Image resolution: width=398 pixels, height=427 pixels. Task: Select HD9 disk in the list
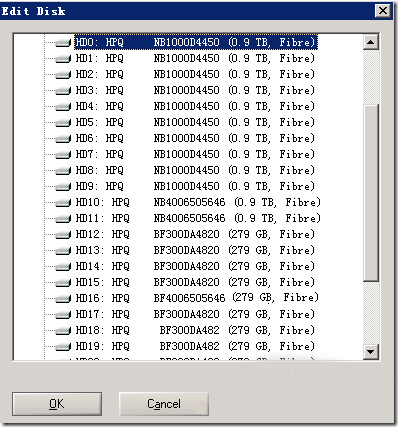(195, 186)
